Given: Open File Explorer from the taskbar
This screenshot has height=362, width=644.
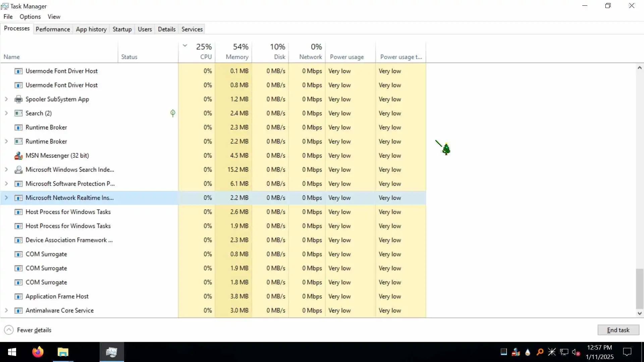Looking at the screenshot, I should pos(63,352).
